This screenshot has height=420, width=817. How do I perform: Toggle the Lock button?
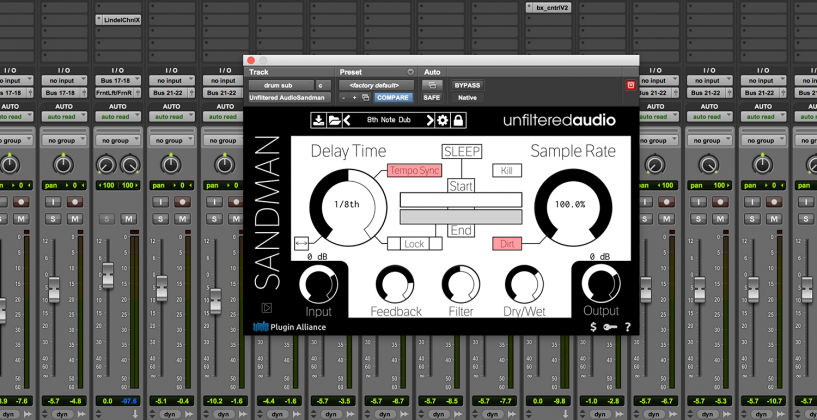tap(415, 243)
